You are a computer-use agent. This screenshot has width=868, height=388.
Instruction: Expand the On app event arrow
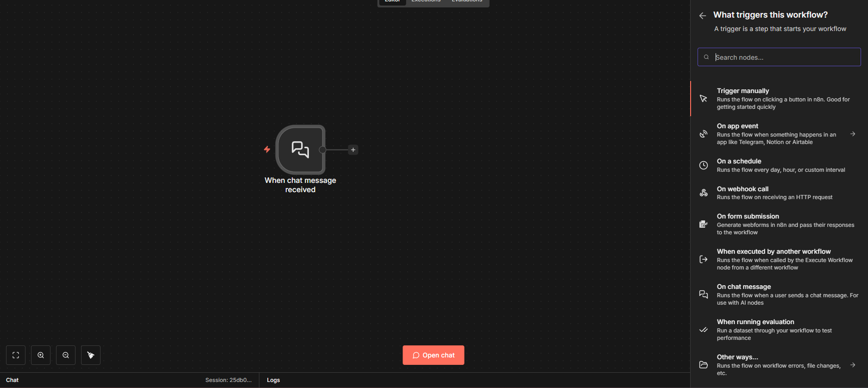point(853,134)
